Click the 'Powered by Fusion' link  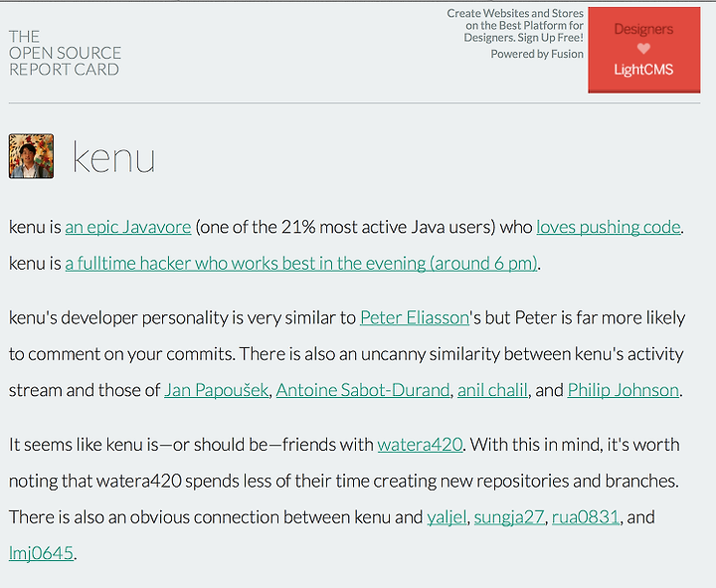[x=537, y=54]
